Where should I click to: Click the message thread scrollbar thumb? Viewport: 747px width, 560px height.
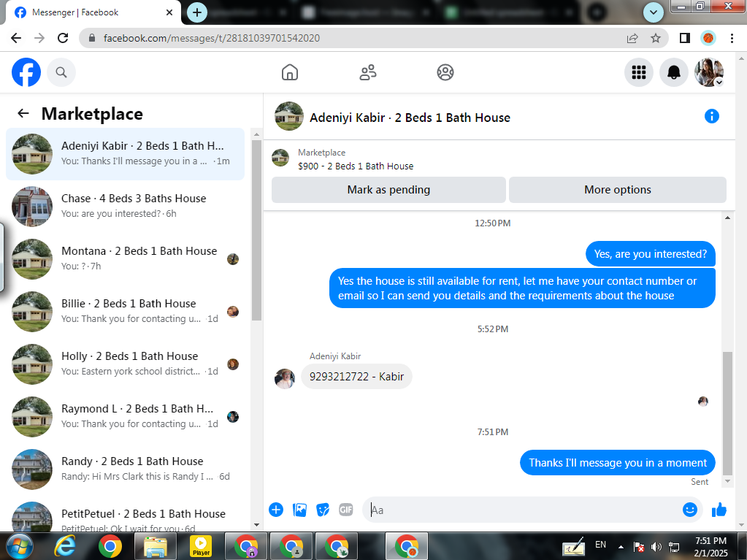click(727, 413)
